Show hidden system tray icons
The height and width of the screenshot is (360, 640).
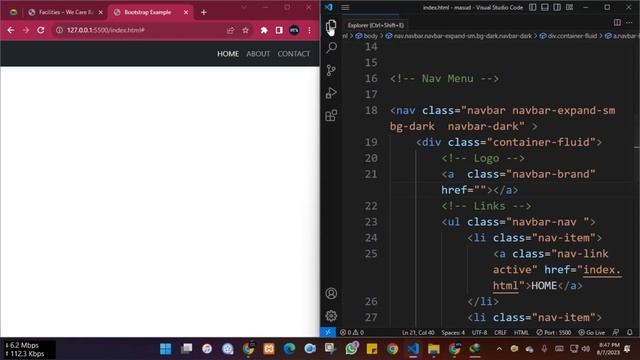pos(499,349)
